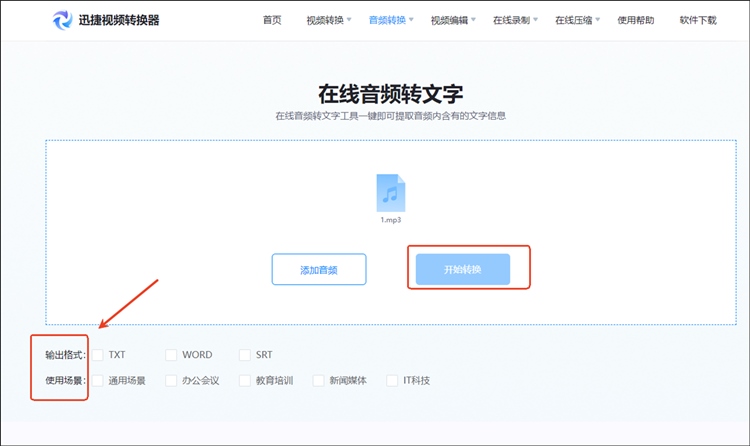Expand the 视频编辑 dropdown arrow

coord(474,20)
